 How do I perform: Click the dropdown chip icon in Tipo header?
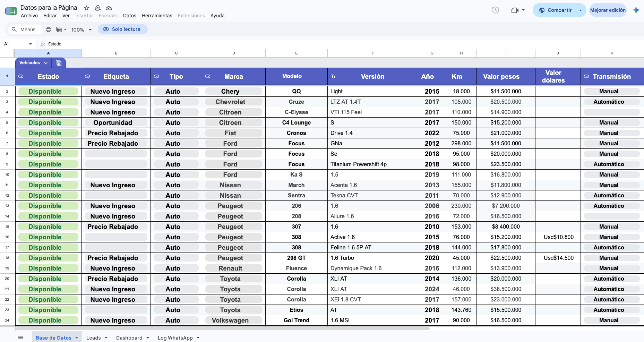coord(156,76)
